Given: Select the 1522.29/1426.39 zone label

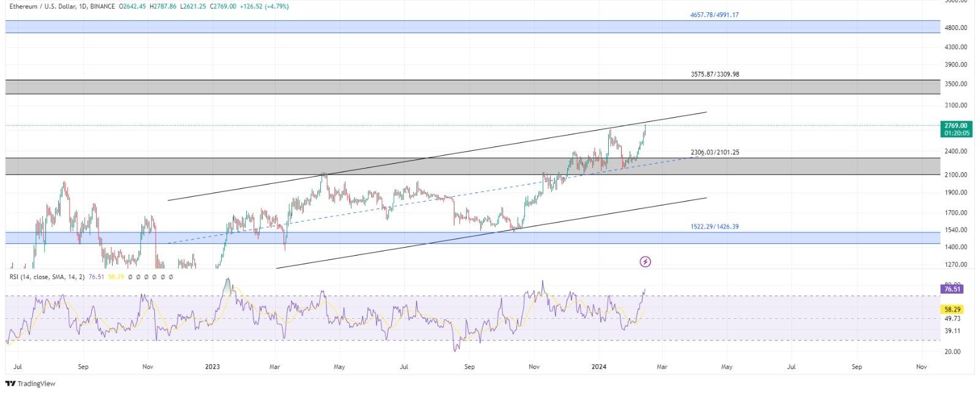Looking at the screenshot, I should (714, 226).
